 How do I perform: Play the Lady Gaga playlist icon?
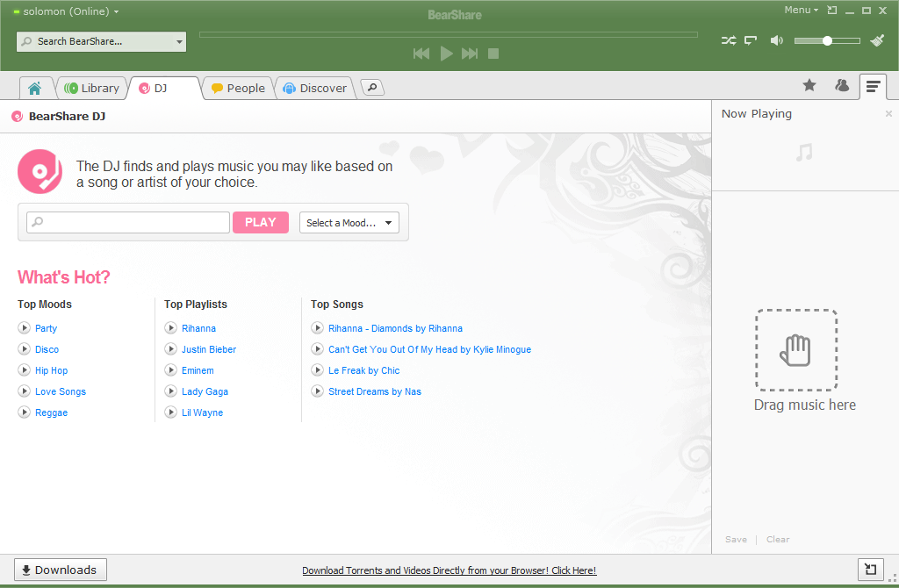(x=171, y=391)
